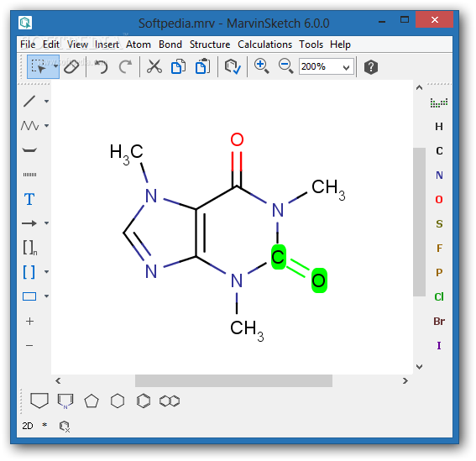Image resolution: width=476 pixels, height=461 pixels.
Task: Pick the blue N atom button
Action: tap(439, 175)
